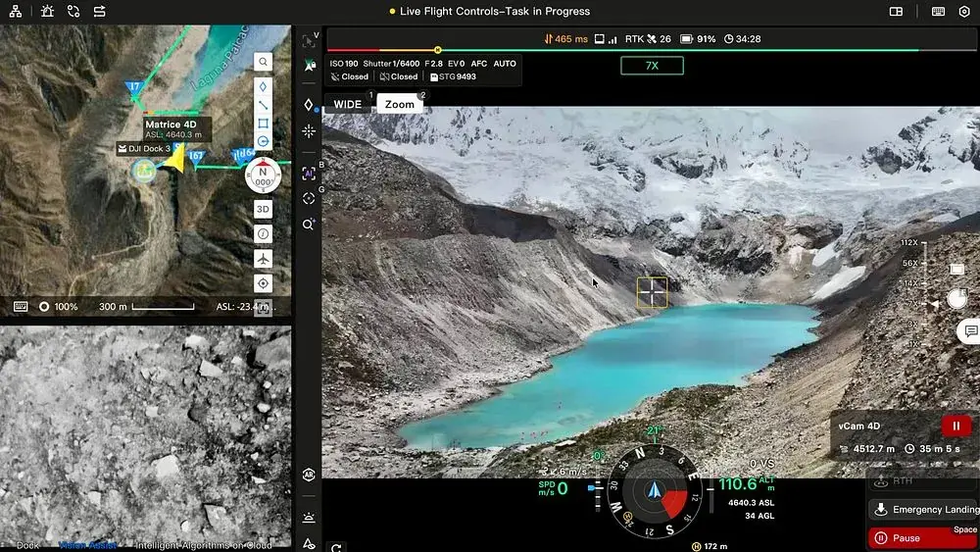The image size is (980, 552).
Task: Click the Shutter 1/6400 value
Action: coord(391,64)
